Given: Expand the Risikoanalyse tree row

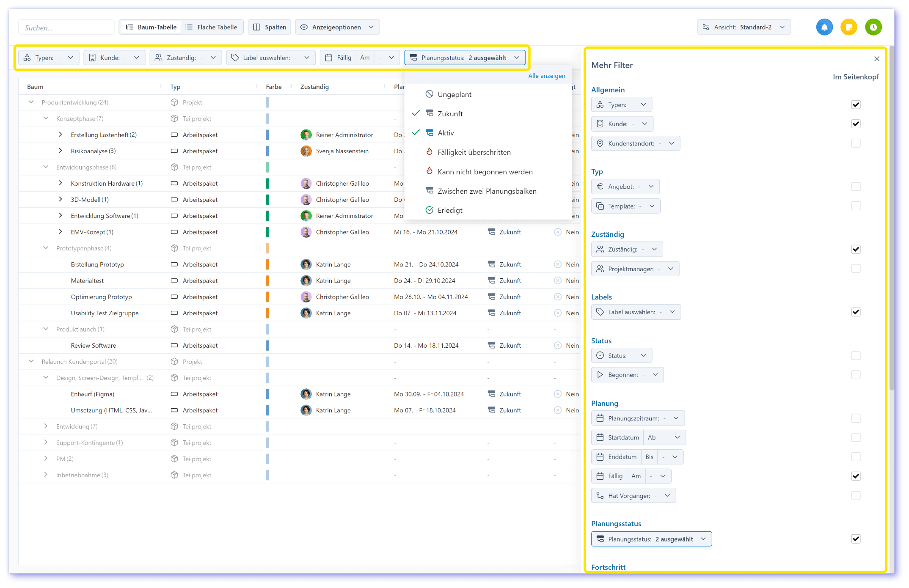Looking at the screenshot, I should [x=61, y=151].
